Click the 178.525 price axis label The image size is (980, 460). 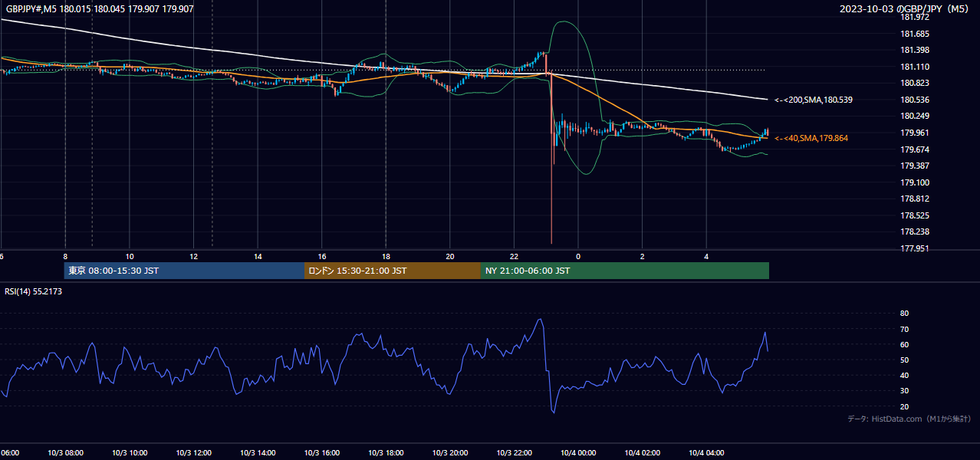click(914, 215)
